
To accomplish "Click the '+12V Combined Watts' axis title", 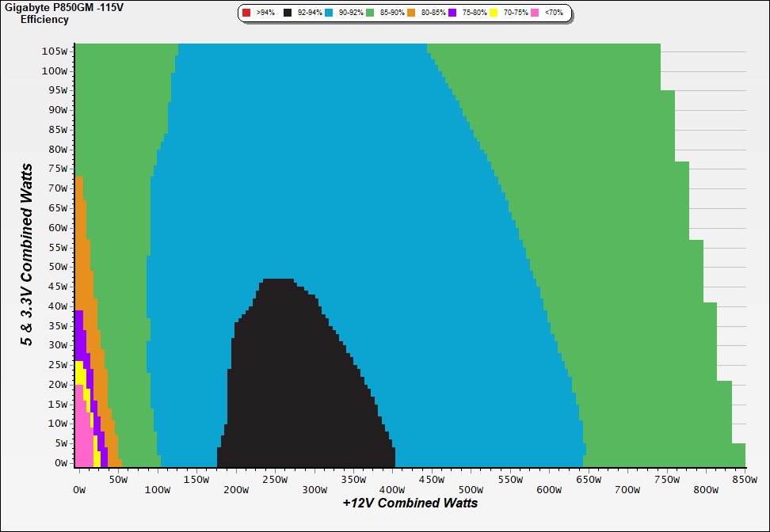I will pos(410,503).
